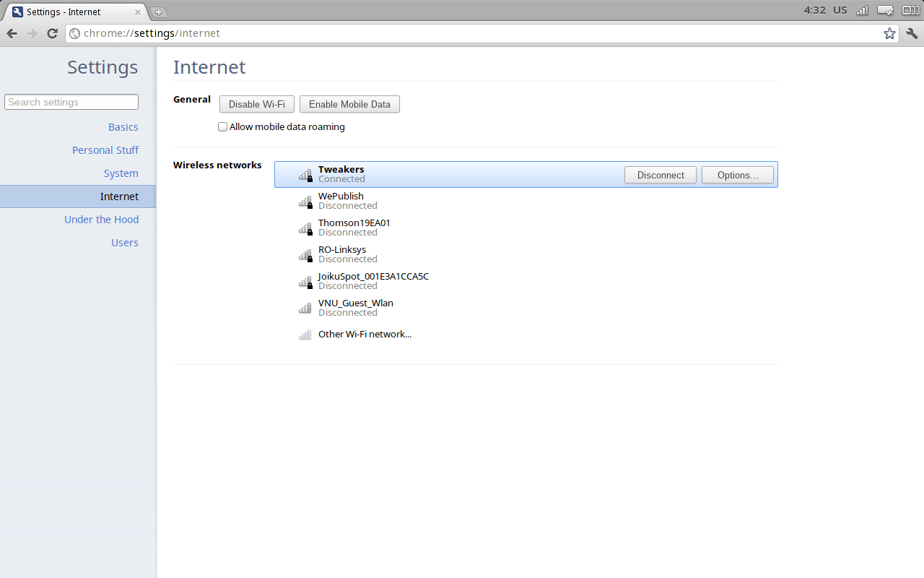Click the RO-Linksys signal icon
The image size is (924, 578).
tap(305, 254)
